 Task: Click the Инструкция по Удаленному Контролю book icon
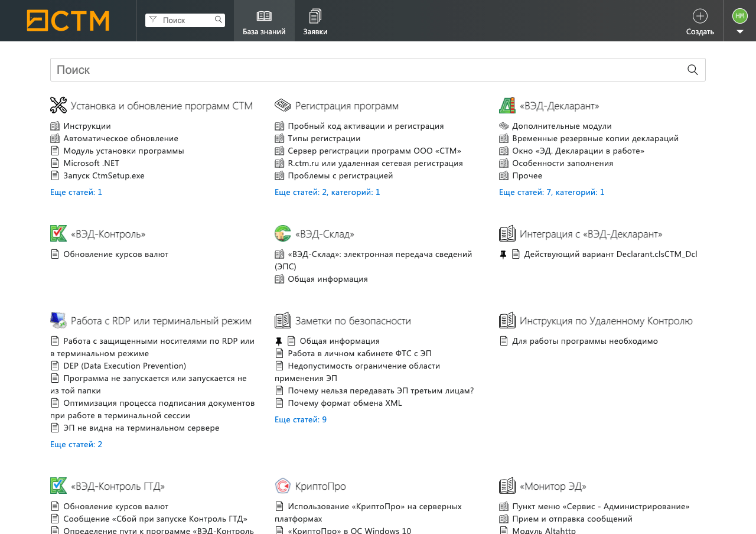click(x=507, y=320)
